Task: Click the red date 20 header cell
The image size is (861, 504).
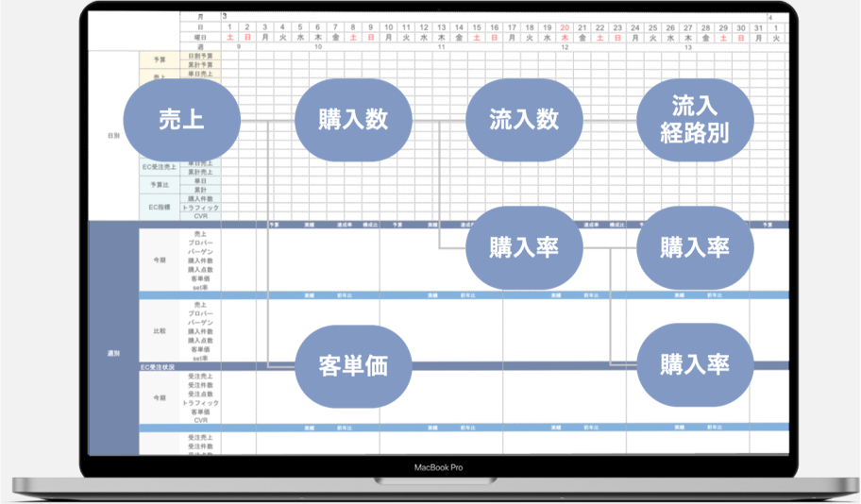Action: coord(565,27)
